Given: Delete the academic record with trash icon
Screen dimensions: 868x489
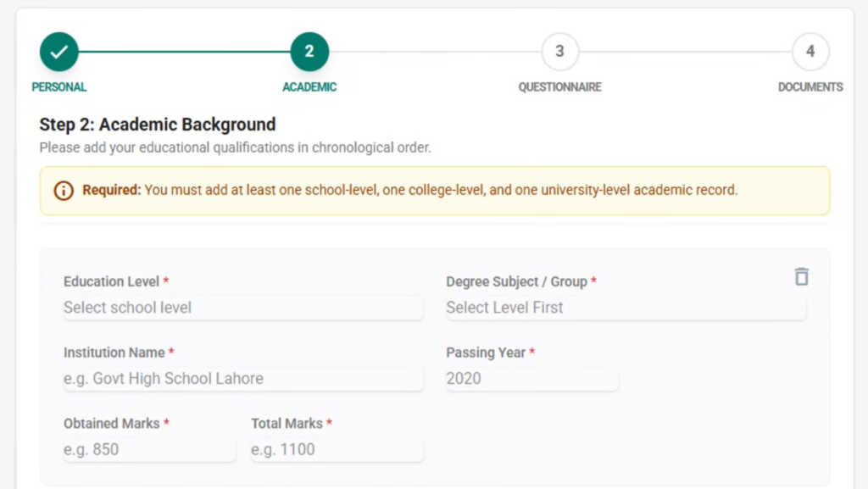Looking at the screenshot, I should pyautogui.click(x=801, y=277).
